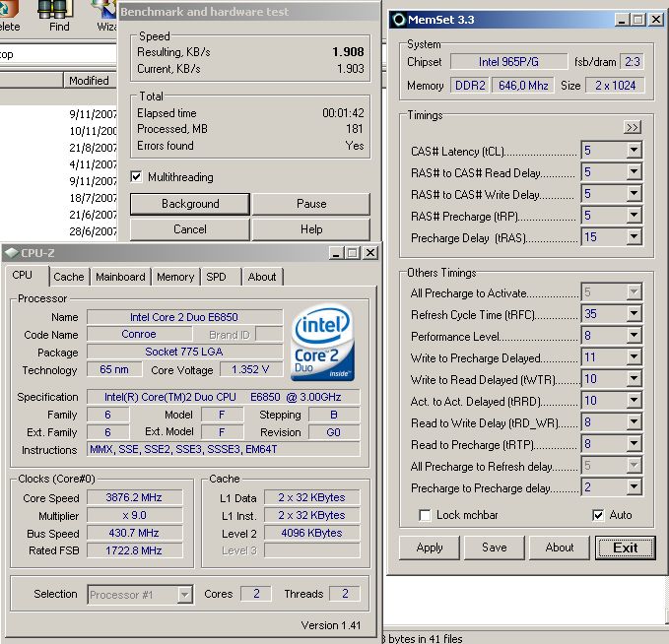Open RAS# to CAS# Read Delay dropdown
The width and height of the screenshot is (669, 644).
coord(634,172)
